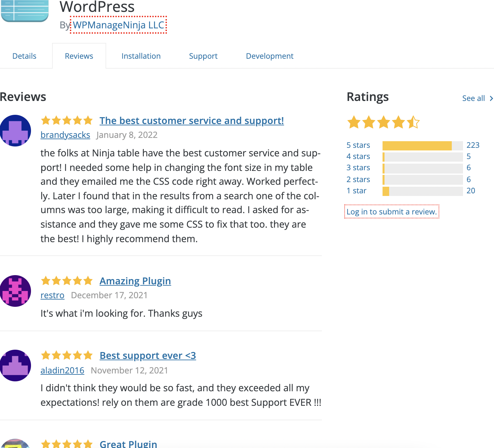Filter reviews by 1 star link
The width and height of the screenshot is (494, 448).
[356, 191]
